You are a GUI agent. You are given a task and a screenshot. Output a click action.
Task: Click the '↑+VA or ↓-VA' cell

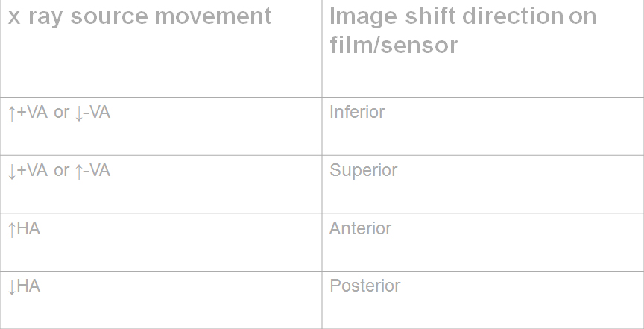tap(161, 127)
